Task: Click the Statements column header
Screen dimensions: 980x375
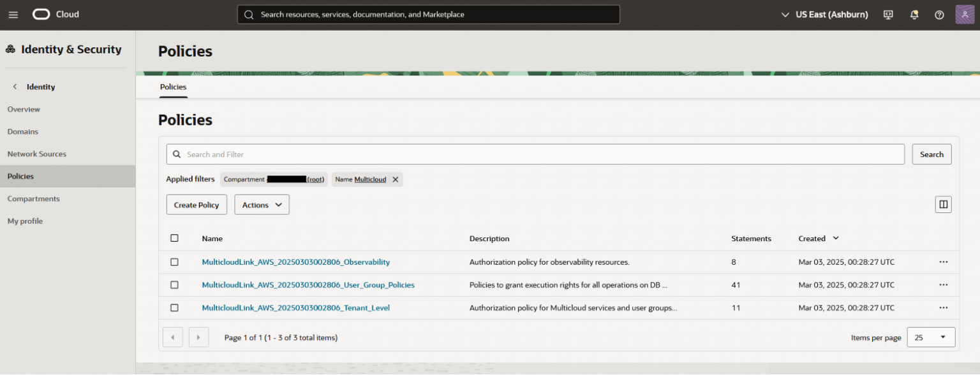Action: point(751,239)
